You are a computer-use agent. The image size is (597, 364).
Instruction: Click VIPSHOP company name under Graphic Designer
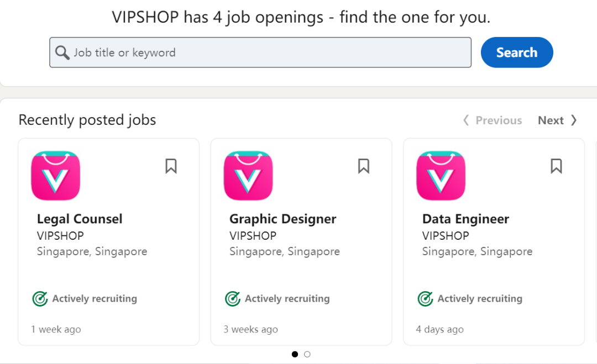tap(253, 235)
